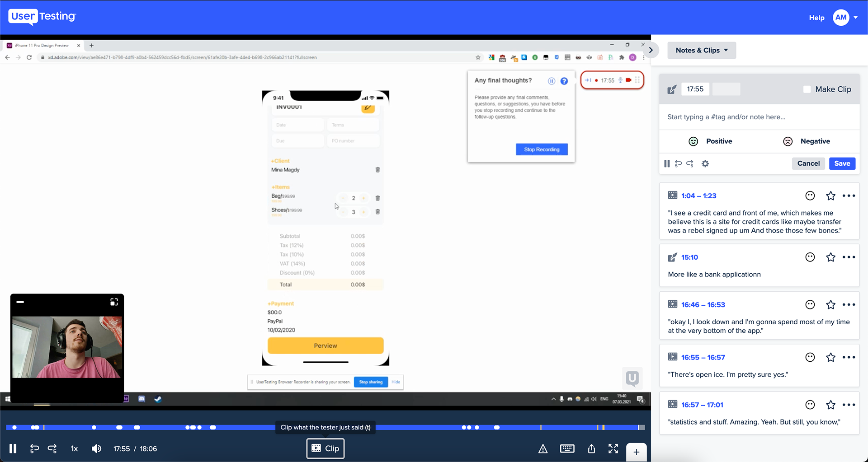This screenshot has height=462, width=868.
Task: Click the share upload icon
Action: click(x=591, y=448)
